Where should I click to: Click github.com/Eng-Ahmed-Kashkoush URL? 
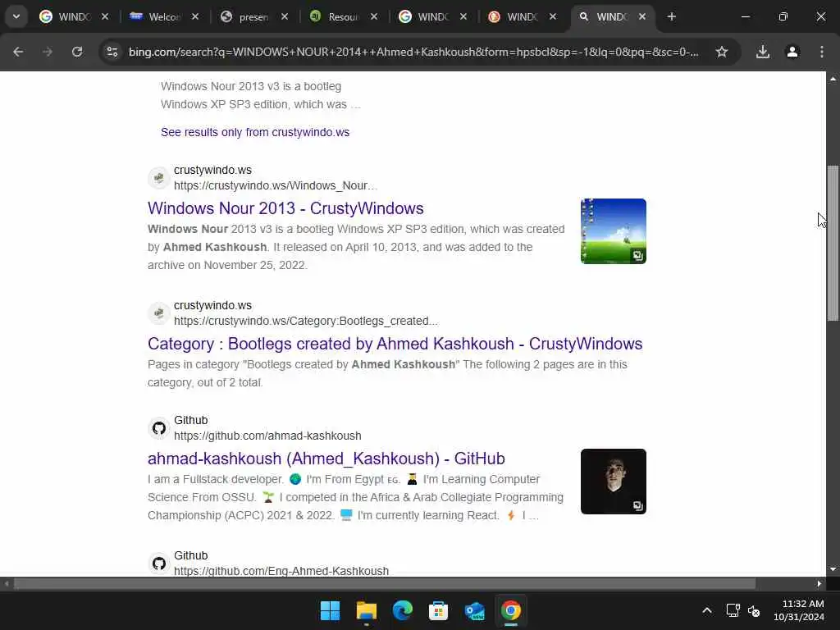pos(281,571)
